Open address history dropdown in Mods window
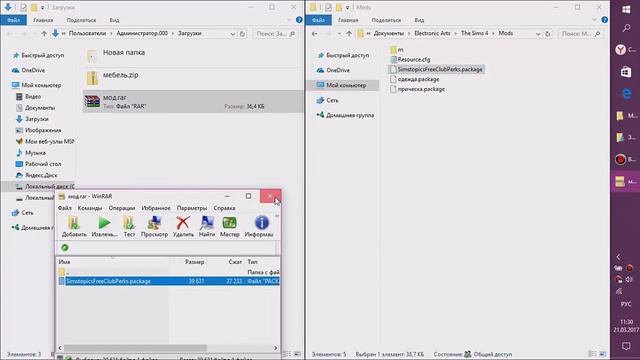Viewport: 640px width, 360px height. [x=538, y=34]
